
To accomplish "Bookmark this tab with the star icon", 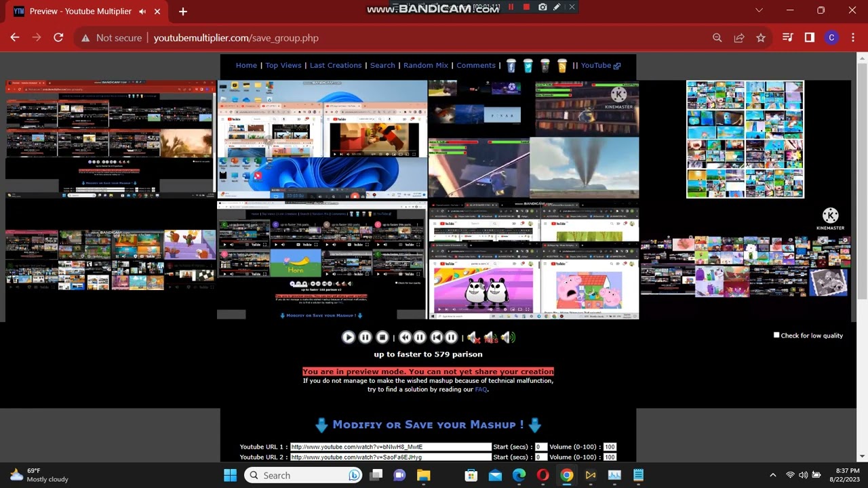I will coord(761,38).
